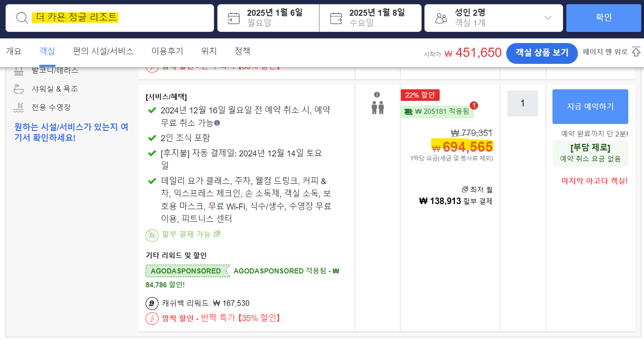Viewport: 644px width, 341px height.
Task: Click the 깜짝 할인 - 반짝 특가 text
Action: tap(221, 318)
